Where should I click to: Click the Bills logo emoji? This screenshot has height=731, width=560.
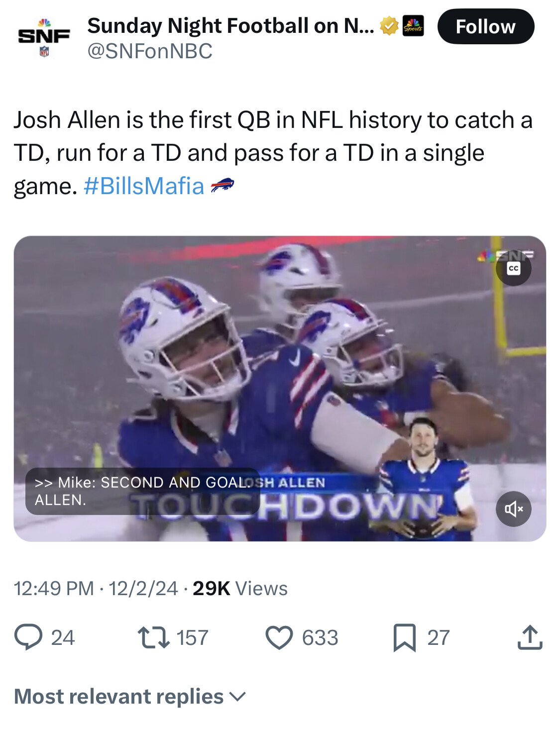[x=222, y=186]
